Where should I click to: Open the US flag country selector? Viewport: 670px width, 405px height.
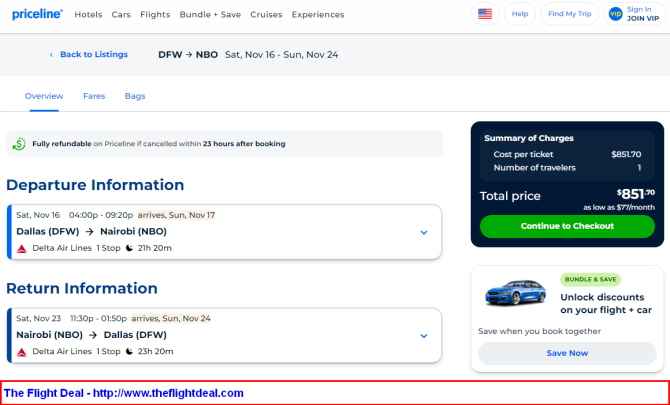coord(485,14)
